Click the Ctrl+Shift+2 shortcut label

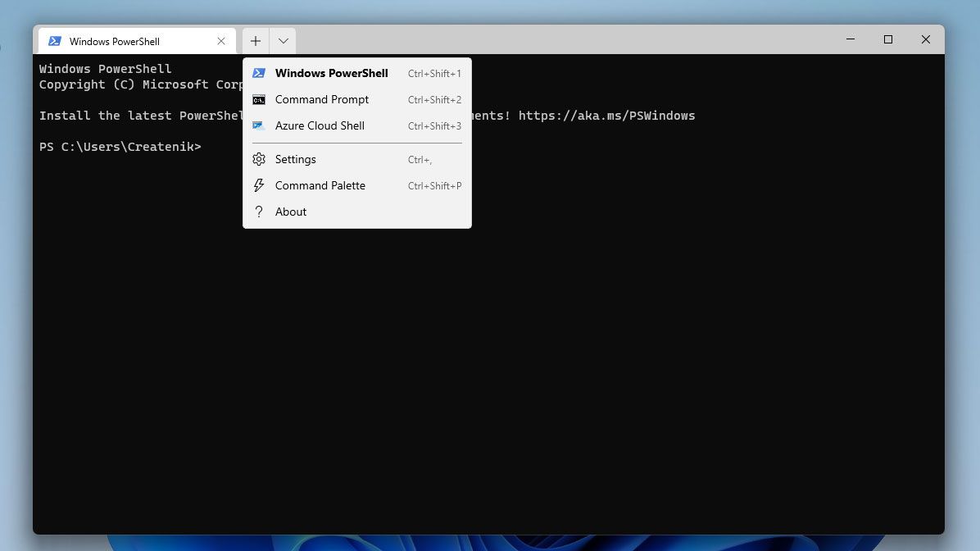coord(434,100)
